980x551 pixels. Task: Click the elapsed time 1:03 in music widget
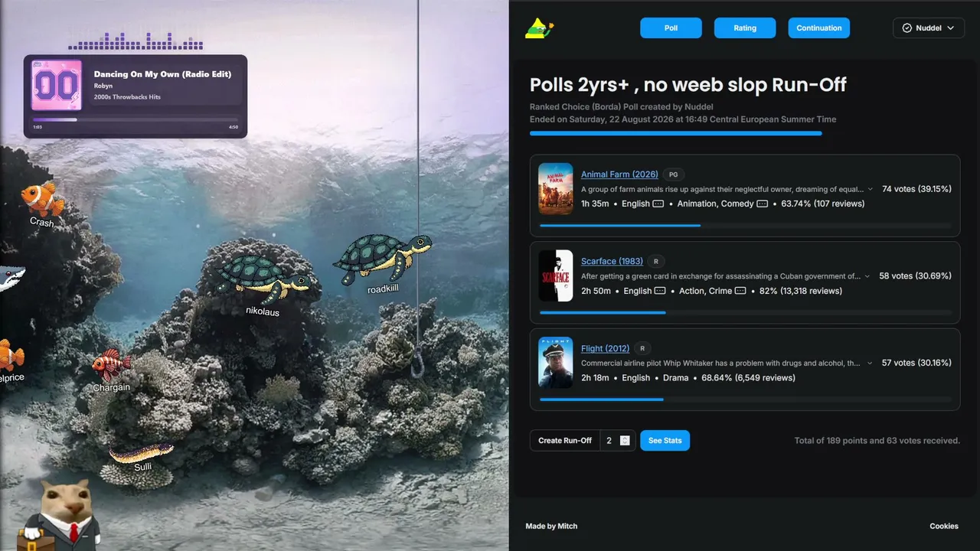(x=38, y=127)
